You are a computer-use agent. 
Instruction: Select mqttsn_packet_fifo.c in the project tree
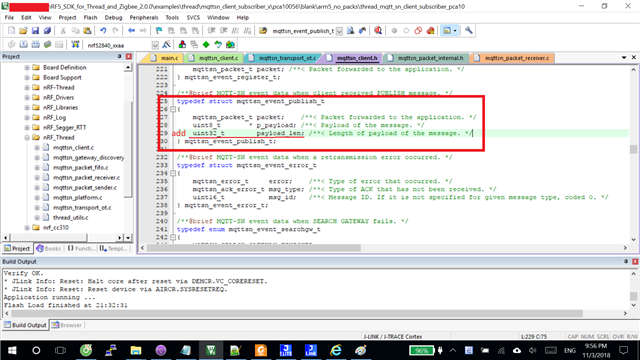click(81, 167)
